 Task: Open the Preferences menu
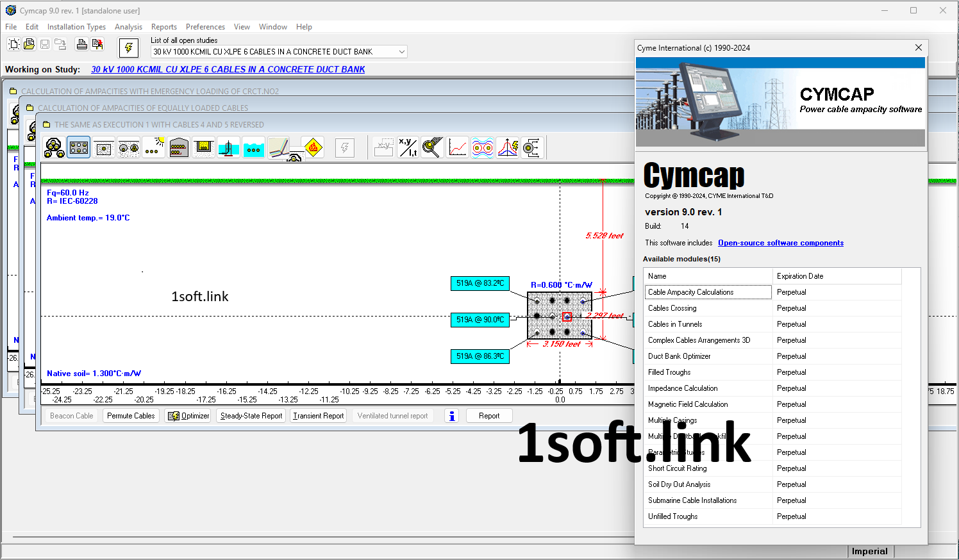(x=205, y=27)
